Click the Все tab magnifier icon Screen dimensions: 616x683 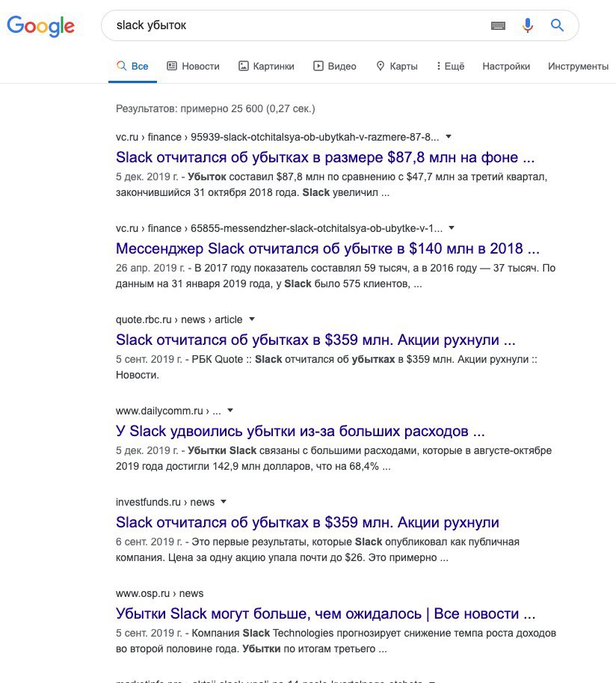[121, 66]
